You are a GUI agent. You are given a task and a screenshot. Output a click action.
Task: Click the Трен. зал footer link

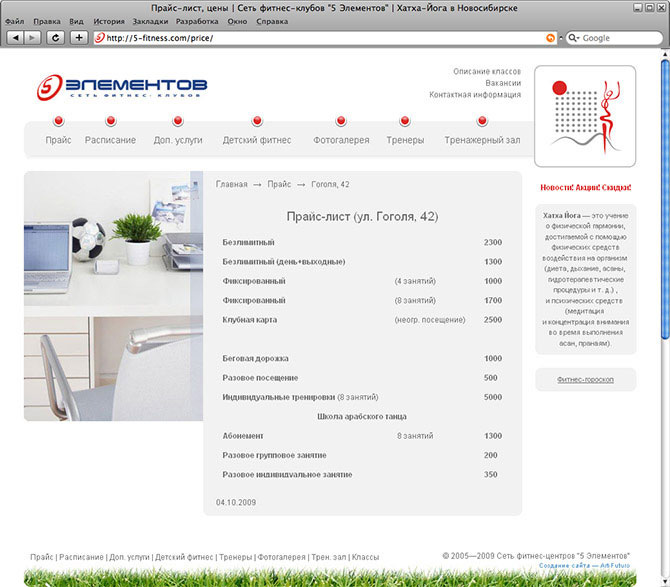329,557
